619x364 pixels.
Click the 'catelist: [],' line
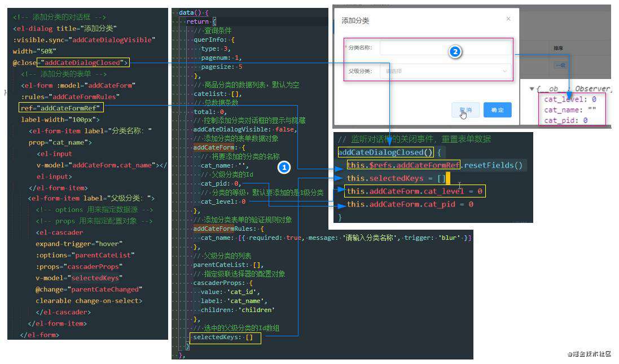pyautogui.click(x=217, y=94)
